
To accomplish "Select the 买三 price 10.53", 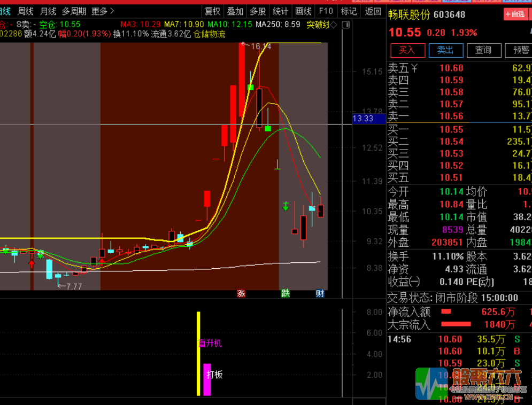I will tap(451, 153).
